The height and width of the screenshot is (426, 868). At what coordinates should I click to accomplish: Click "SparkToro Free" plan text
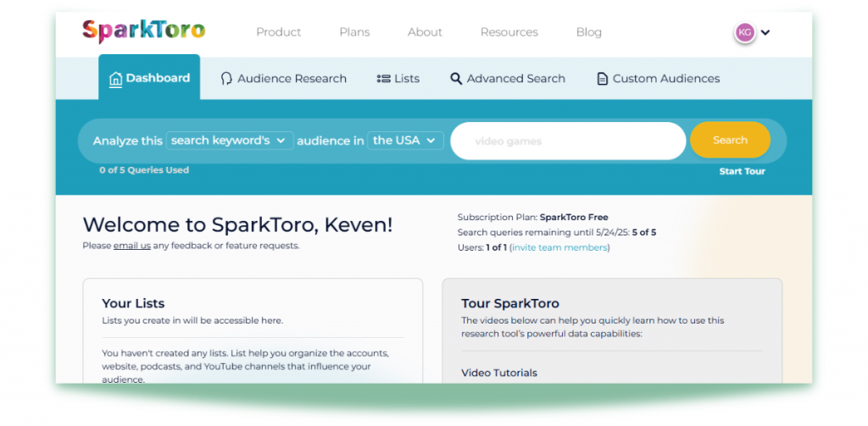pos(574,218)
